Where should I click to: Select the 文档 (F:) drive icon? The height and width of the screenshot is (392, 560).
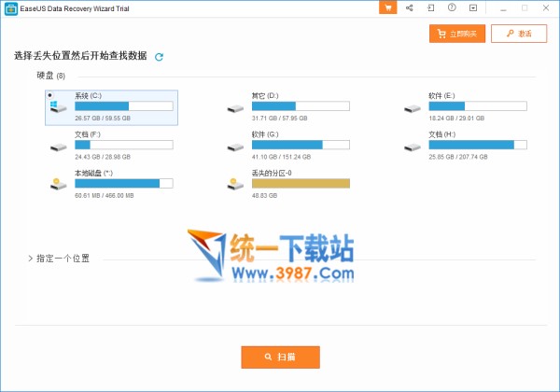point(58,147)
